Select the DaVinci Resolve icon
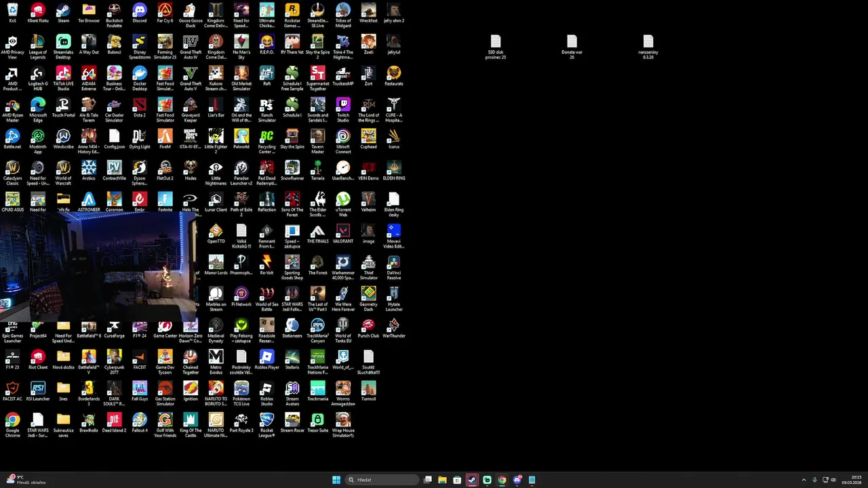This screenshot has height=488, width=868. (x=394, y=268)
